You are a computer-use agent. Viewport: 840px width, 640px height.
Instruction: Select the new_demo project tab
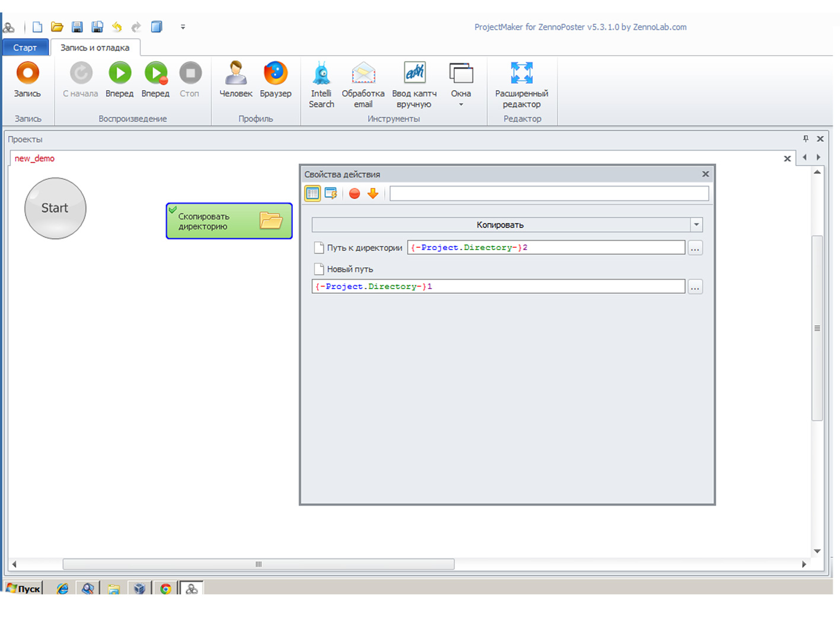pyautogui.click(x=34, y=158)
